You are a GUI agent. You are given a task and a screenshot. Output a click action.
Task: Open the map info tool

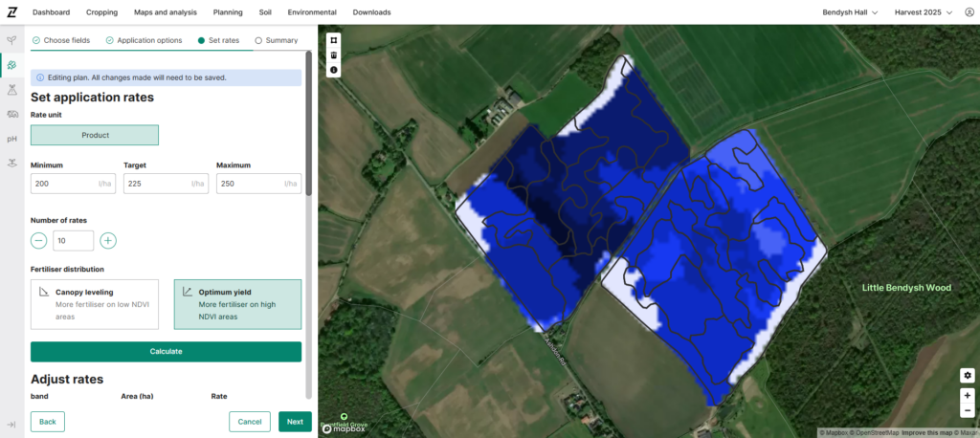tap(334, 70)
